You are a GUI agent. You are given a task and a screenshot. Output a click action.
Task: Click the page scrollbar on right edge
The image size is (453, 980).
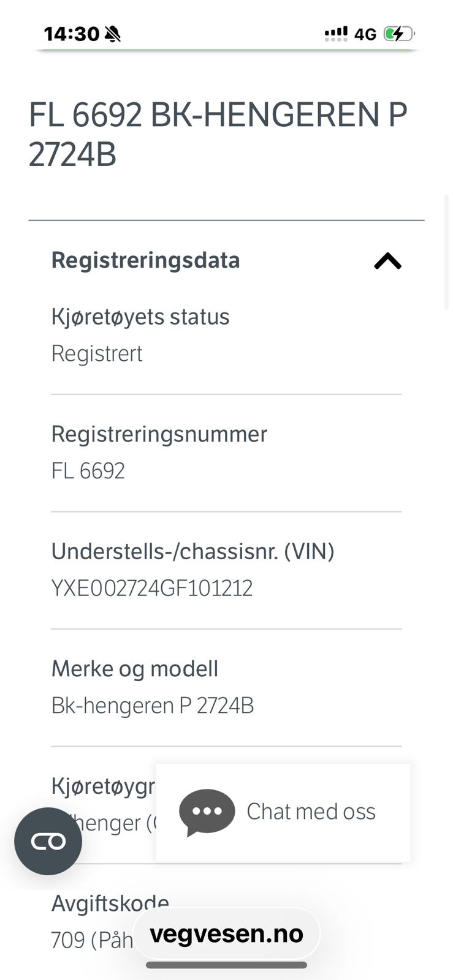[x=447, y=252]
